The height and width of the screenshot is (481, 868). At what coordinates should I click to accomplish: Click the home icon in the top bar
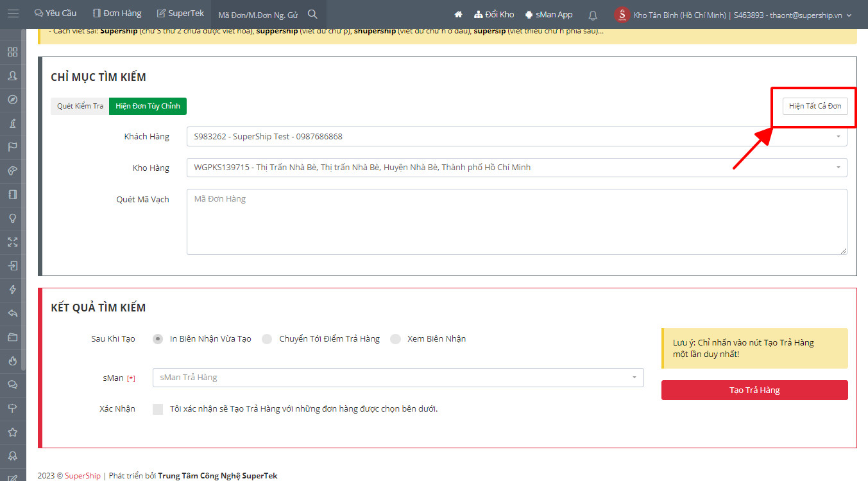(x=458, y=14)
